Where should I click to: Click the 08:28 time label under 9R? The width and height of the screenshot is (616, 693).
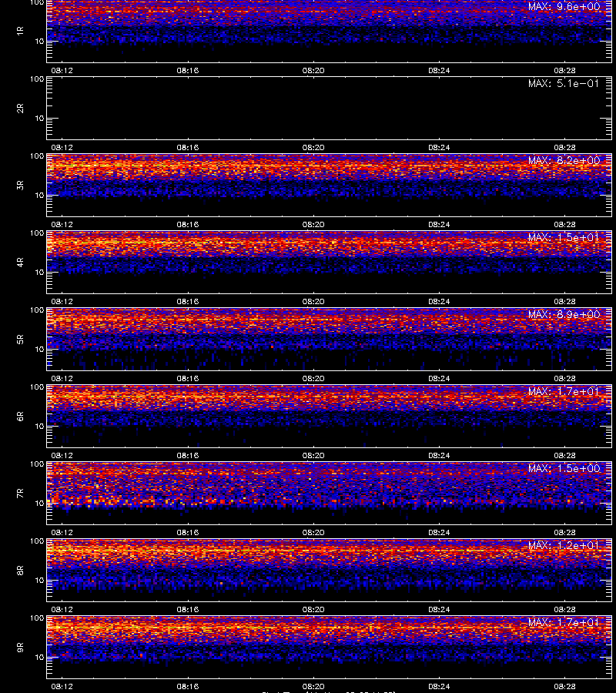[564, 686]
